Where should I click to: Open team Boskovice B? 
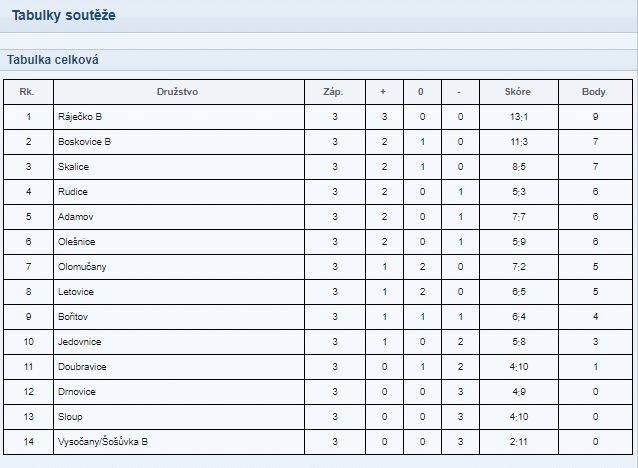tap(84, 142)
